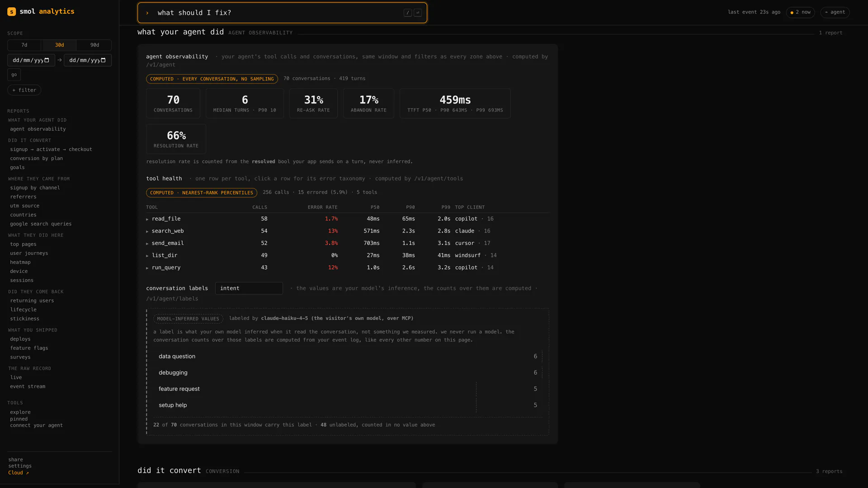
Task: Click the share link in sidebar
Action: [x=15, y=460]
